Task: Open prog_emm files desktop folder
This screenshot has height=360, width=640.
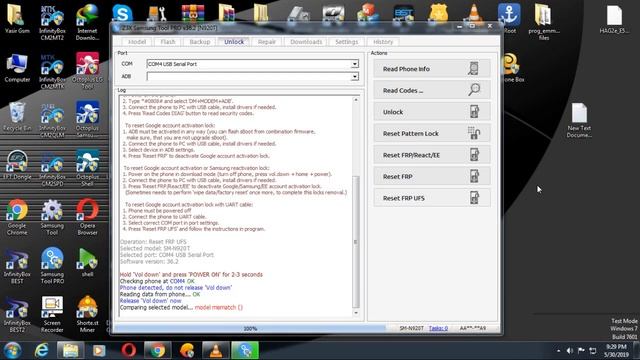Action: tap(544, 22)
